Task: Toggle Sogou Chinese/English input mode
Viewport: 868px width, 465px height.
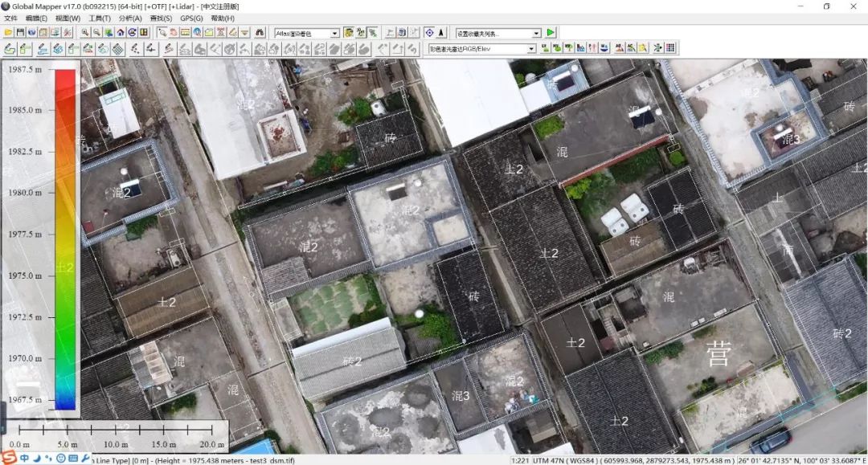Action: (x=24, y=459)
